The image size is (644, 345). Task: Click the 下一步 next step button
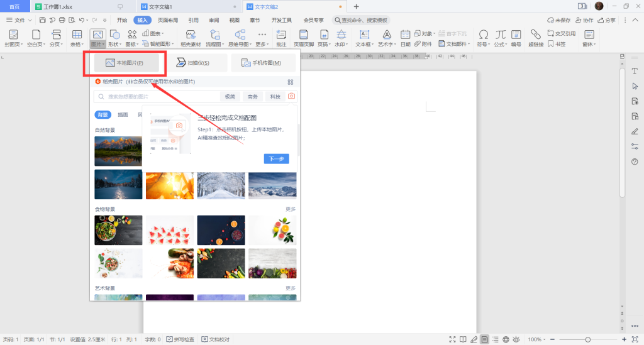277,159
